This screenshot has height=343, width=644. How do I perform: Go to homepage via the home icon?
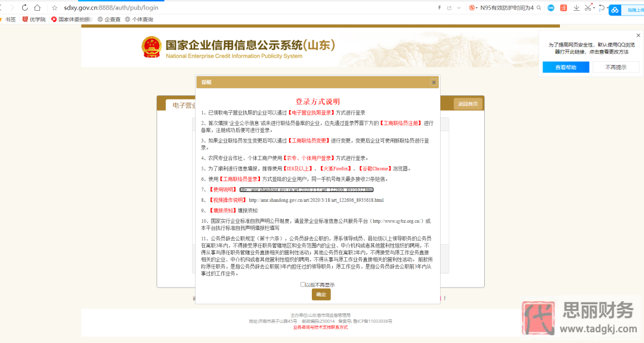point(38,7)
